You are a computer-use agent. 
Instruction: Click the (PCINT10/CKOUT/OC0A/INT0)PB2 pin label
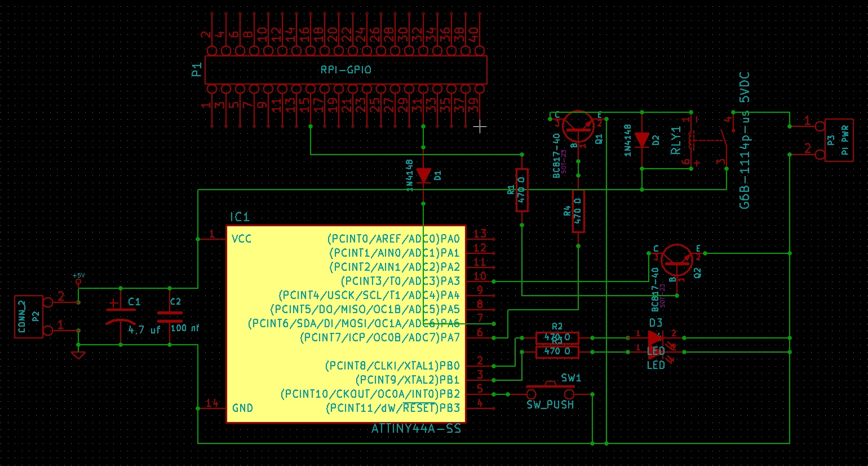370,394
